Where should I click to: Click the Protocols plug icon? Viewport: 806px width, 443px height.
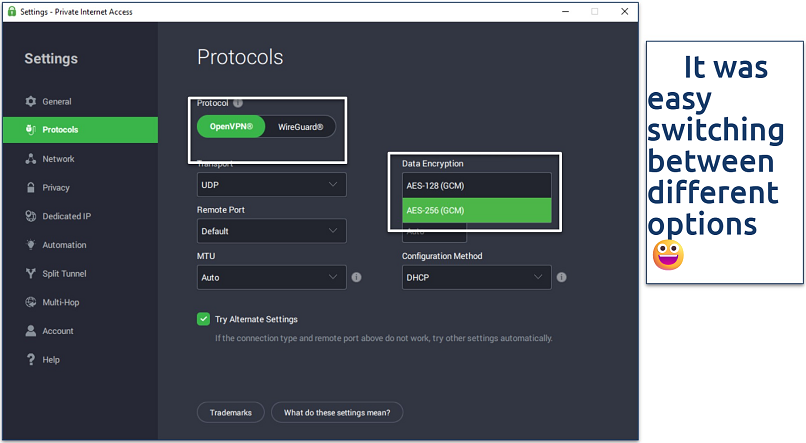tap(31, 130)
